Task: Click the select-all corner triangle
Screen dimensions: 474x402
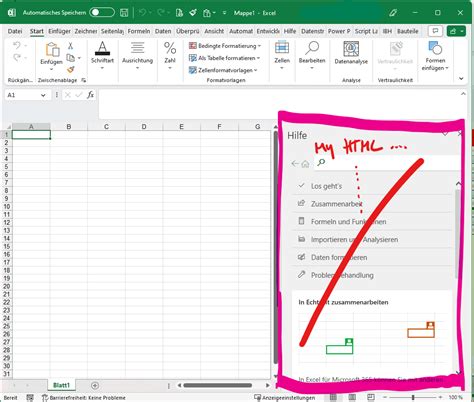Action: click(9, 127)
